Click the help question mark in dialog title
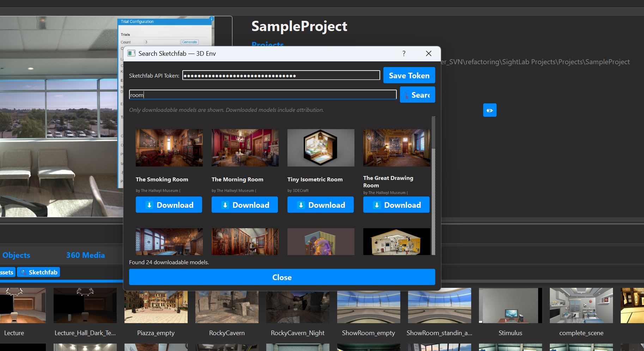The width and height of the screenshot is (644, 351). pos(404,54)
